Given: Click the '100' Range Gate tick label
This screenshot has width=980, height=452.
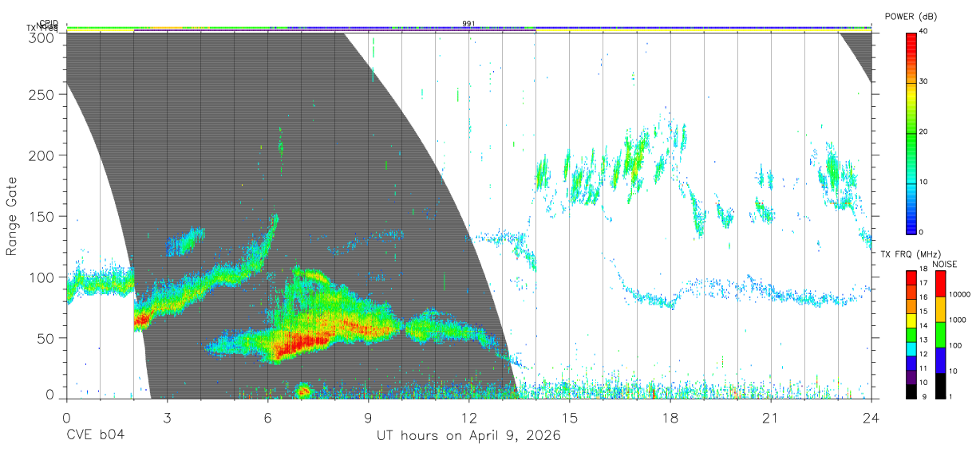Looking at the screenshot, I should tap(42, 277).
